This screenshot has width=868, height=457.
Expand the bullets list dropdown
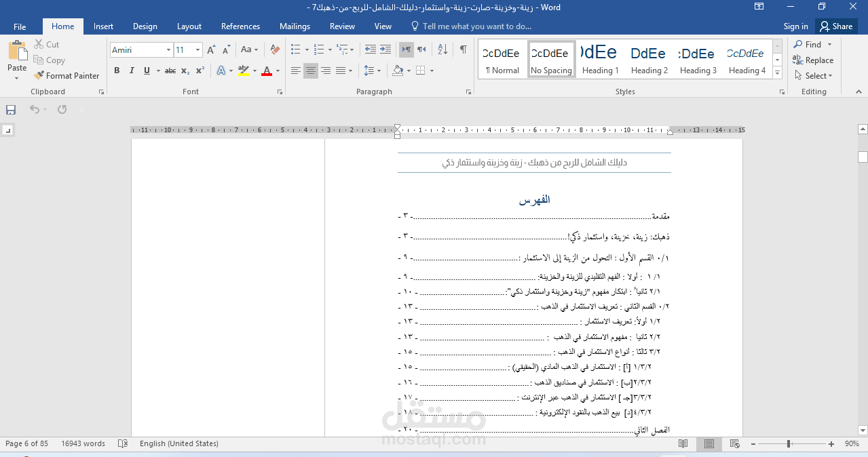[307, 49]
